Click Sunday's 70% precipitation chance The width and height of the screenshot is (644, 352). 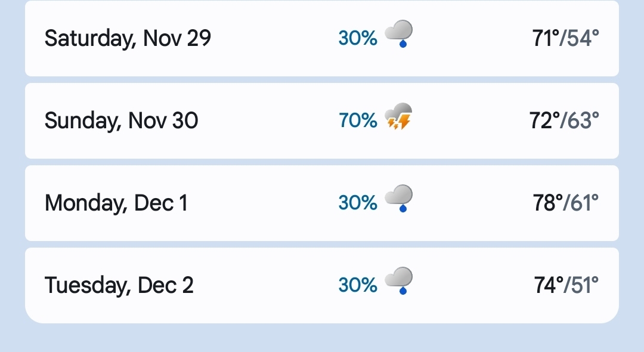[x=358, y=121]
